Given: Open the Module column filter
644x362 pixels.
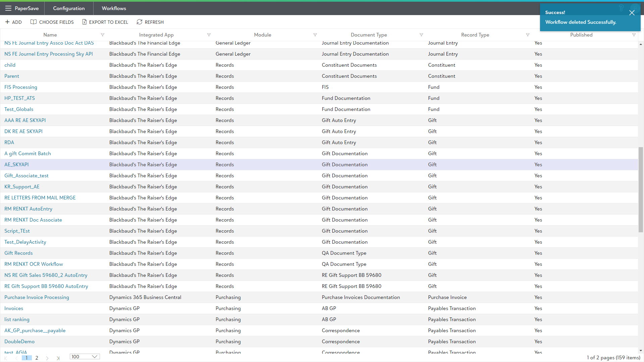Looking at the screenshot, I should tap(315, 35).
